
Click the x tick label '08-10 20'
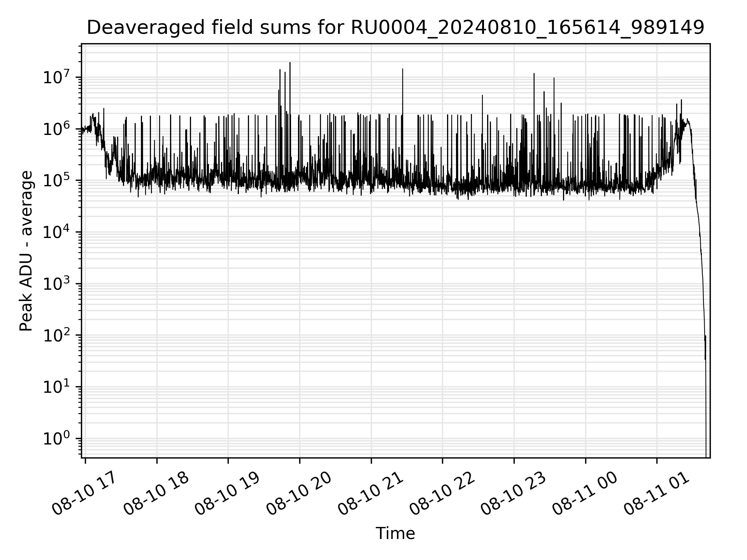[299, 494]
